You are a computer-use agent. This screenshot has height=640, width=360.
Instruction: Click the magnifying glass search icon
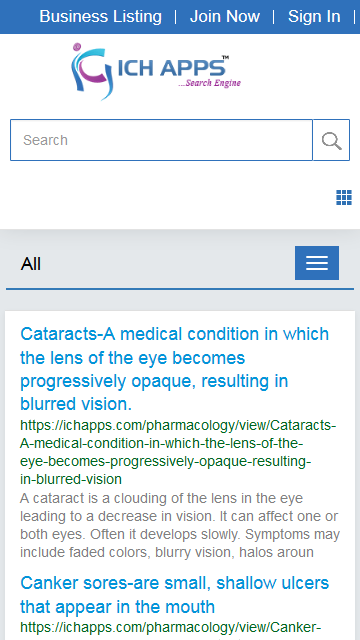click(331, 140)
